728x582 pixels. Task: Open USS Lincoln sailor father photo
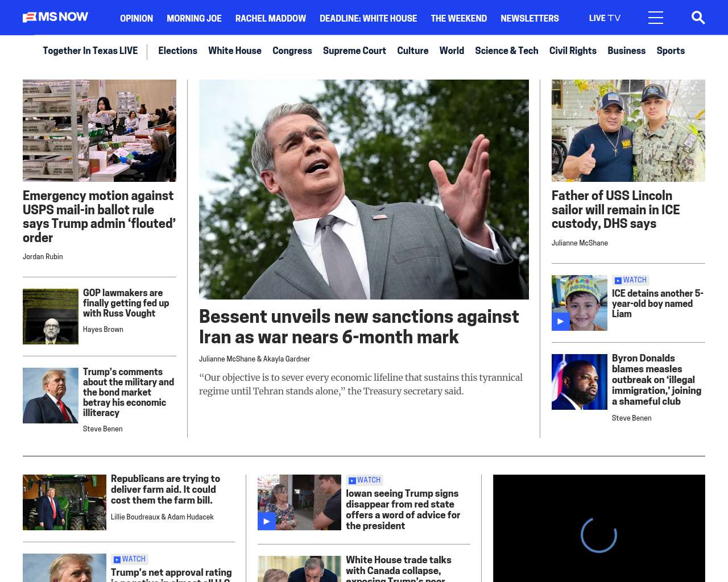coord(628,131)
